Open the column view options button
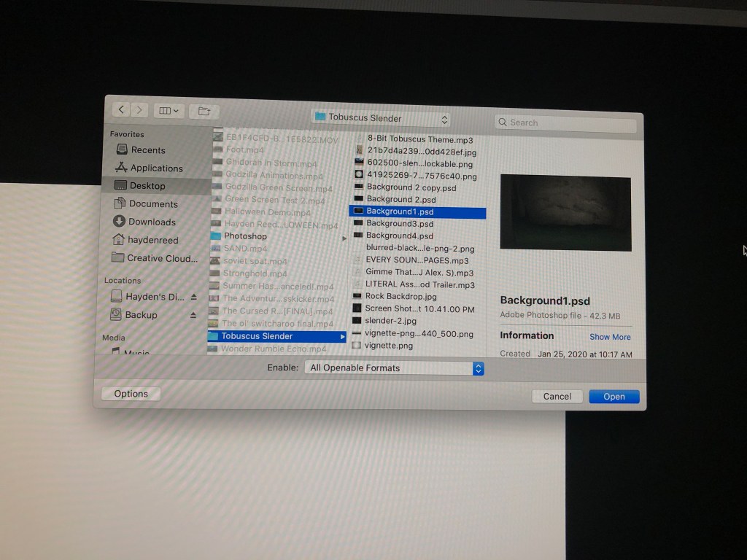 click(x=169, y=111)
